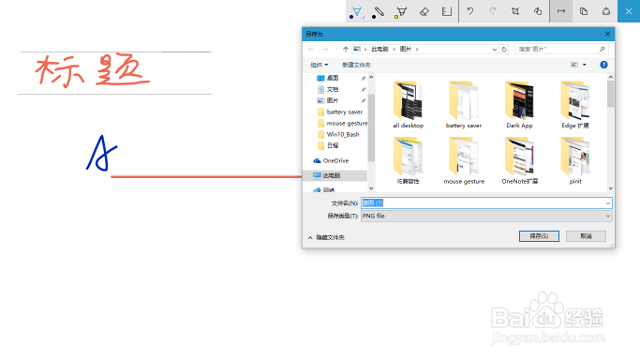Viewport: 640px width, 360px height.
Task: Select 图片 in the address breadcrumb
Action: pyautogui.click(x=405, y=49)
